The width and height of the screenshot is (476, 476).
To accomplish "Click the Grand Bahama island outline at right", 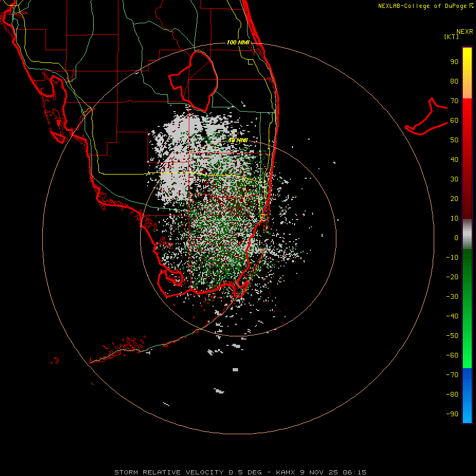I will coord(426,117).
